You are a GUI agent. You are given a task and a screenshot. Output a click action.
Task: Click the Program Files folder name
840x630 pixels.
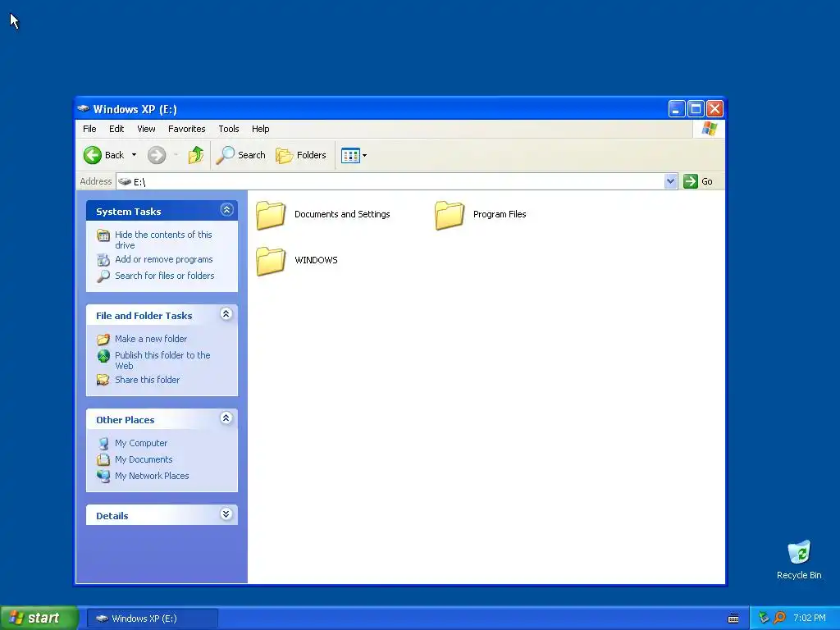500,214
